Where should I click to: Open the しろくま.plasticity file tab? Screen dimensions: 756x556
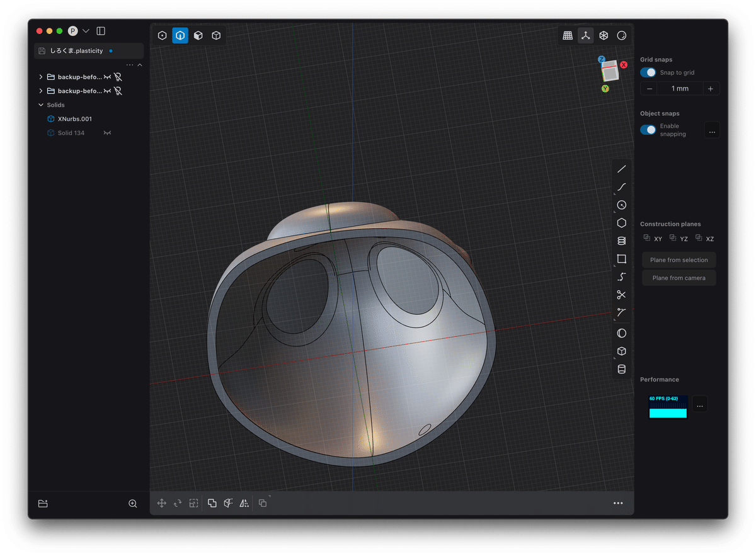[x=88, y=51]
